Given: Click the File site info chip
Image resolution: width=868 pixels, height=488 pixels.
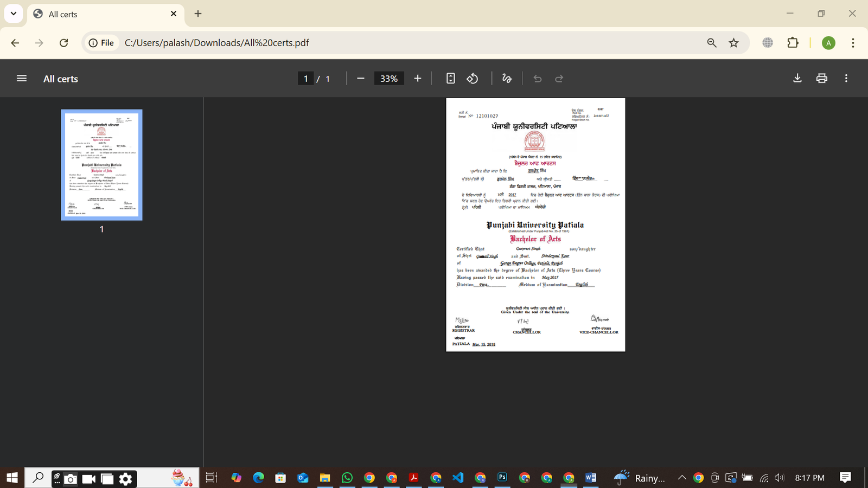Looking at the screenshot, I should [x=101, y=43].
